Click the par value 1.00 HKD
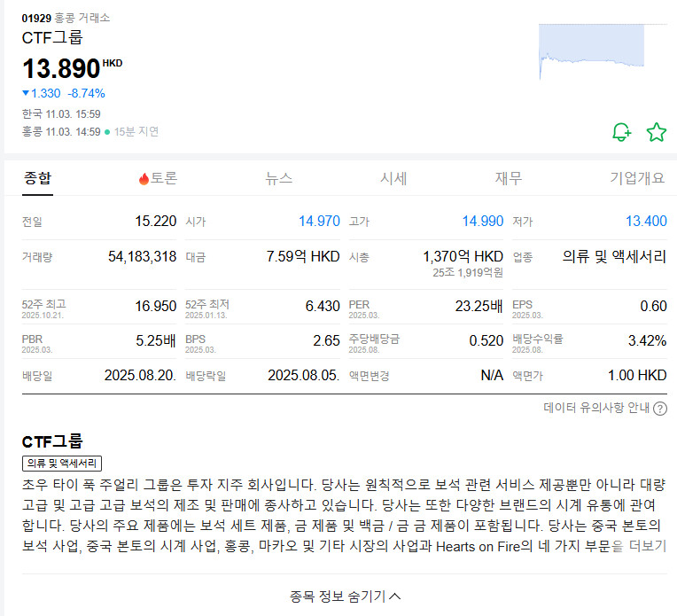This screenshot has width=677, height=616. pos(637,376)
